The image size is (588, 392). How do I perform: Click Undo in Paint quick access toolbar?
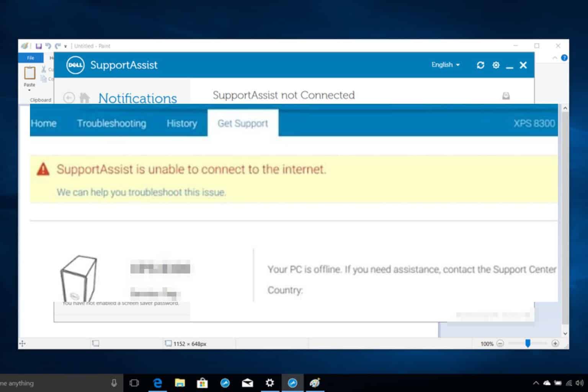48,46
